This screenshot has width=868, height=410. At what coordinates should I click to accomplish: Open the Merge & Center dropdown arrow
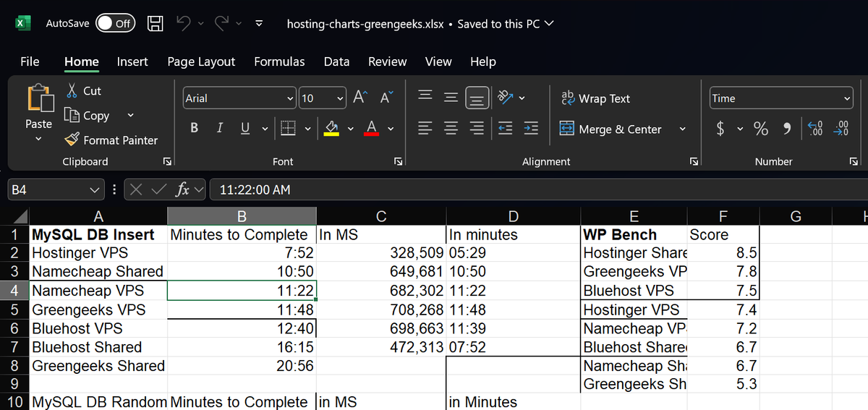click(681, 129)
